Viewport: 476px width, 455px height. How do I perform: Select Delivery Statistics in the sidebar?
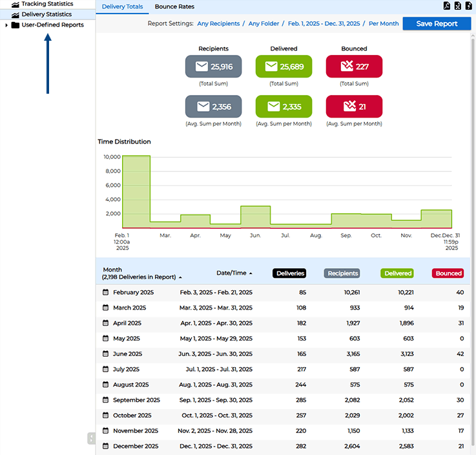[47, 14]
